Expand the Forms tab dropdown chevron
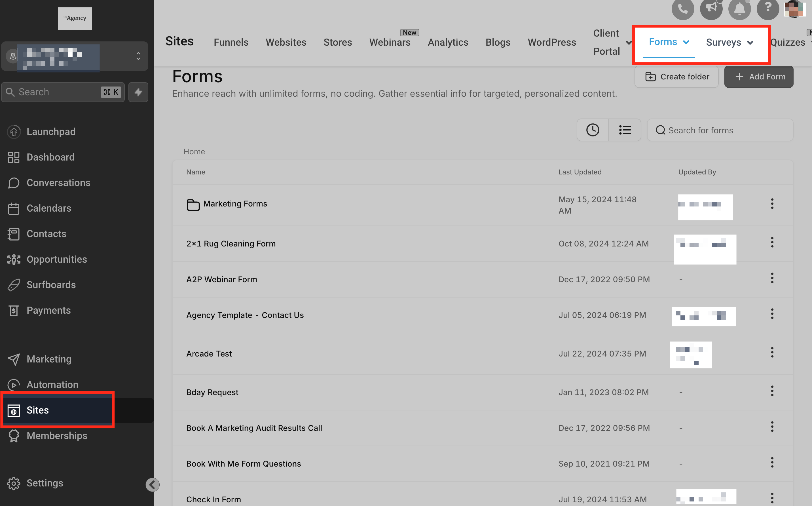The height and width of the screenshot is (506, 812). tap(686, 42)
